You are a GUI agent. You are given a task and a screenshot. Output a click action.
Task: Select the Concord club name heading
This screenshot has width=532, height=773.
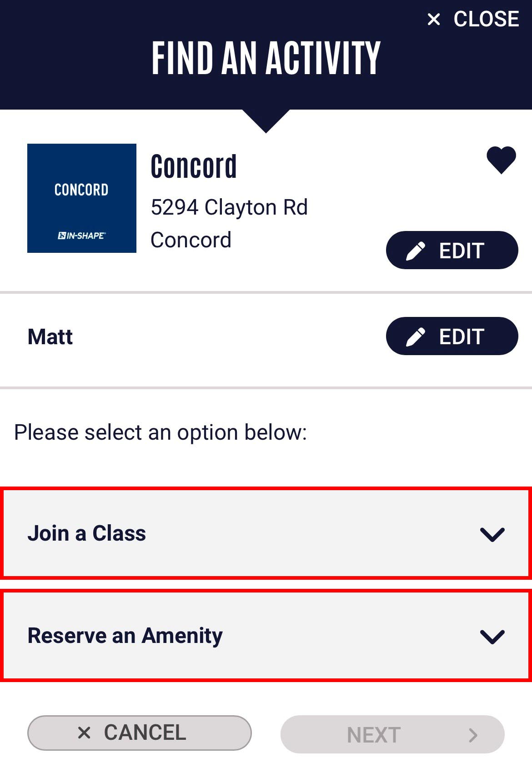tap(194, 166)
